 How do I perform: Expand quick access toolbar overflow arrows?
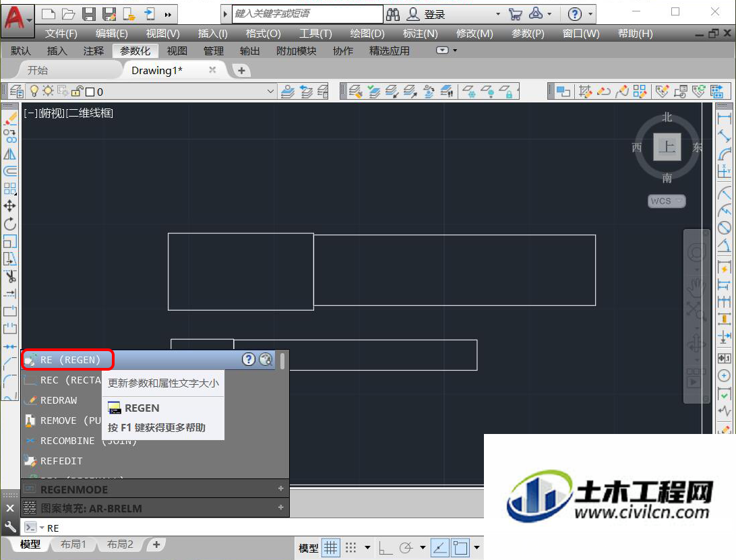168,15
